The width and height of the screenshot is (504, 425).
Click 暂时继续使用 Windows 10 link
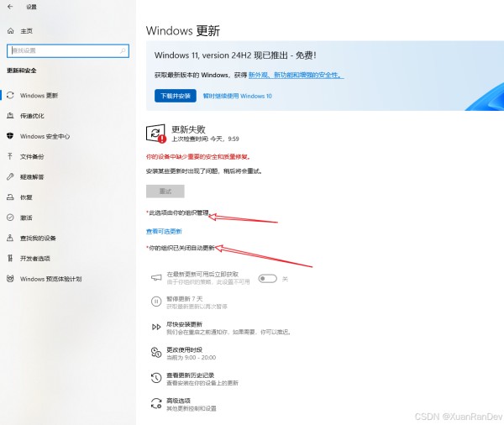pyautogui.click(x=238, y=96)
